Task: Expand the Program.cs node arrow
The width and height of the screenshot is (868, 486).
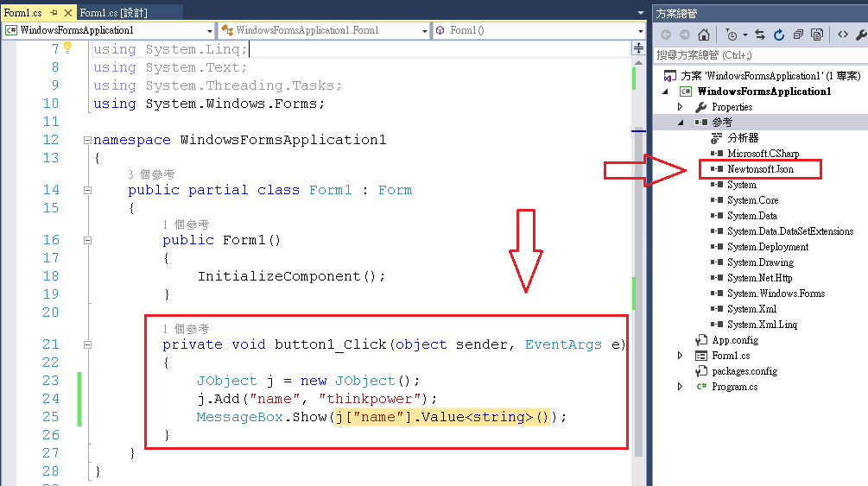Action: [x=681, y=387]
